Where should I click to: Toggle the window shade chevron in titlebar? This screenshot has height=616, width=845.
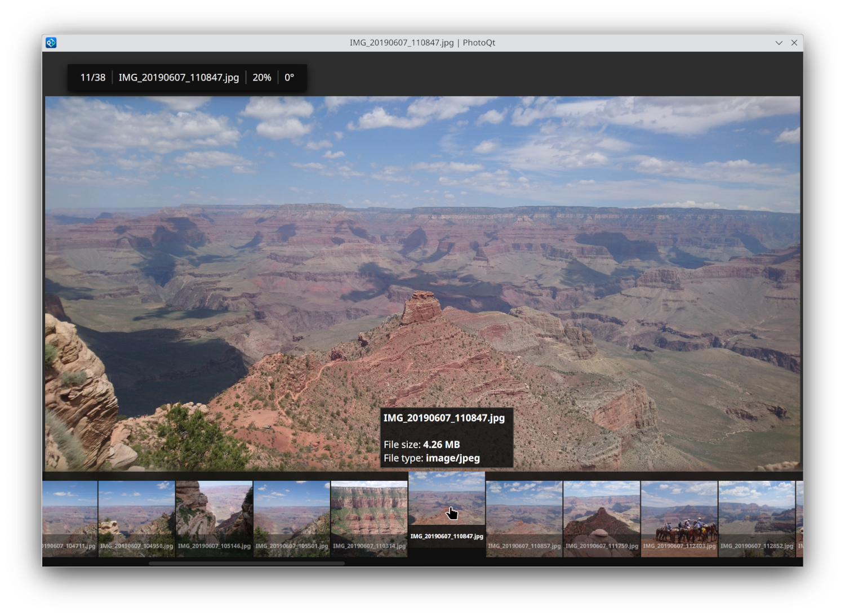pos(779,43)
